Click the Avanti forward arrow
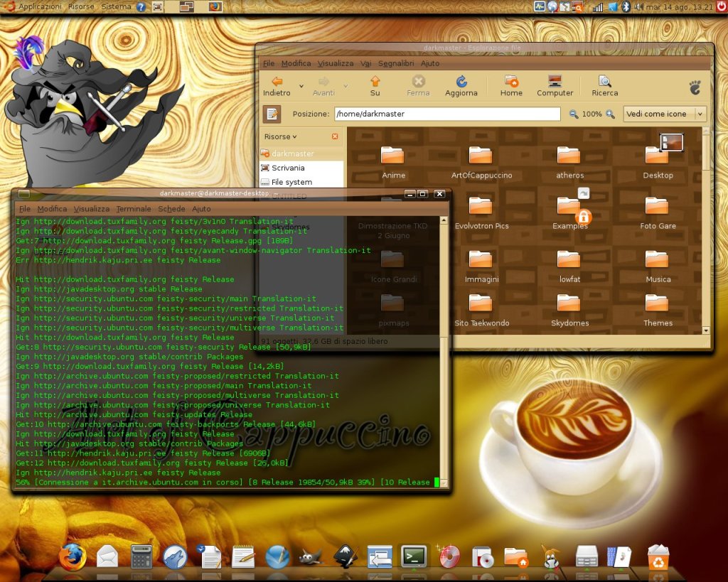Screen dimensions: 728x582 coord(323,86)
